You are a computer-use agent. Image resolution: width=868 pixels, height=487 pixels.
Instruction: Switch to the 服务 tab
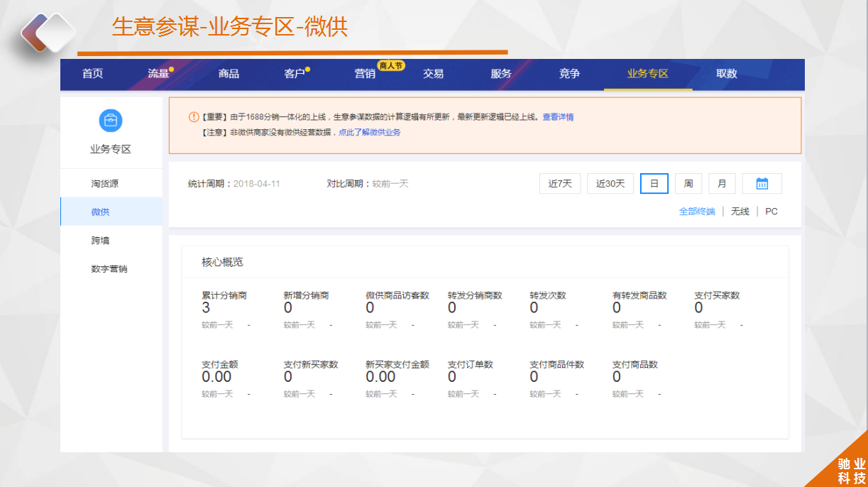(x=501, y=74)
